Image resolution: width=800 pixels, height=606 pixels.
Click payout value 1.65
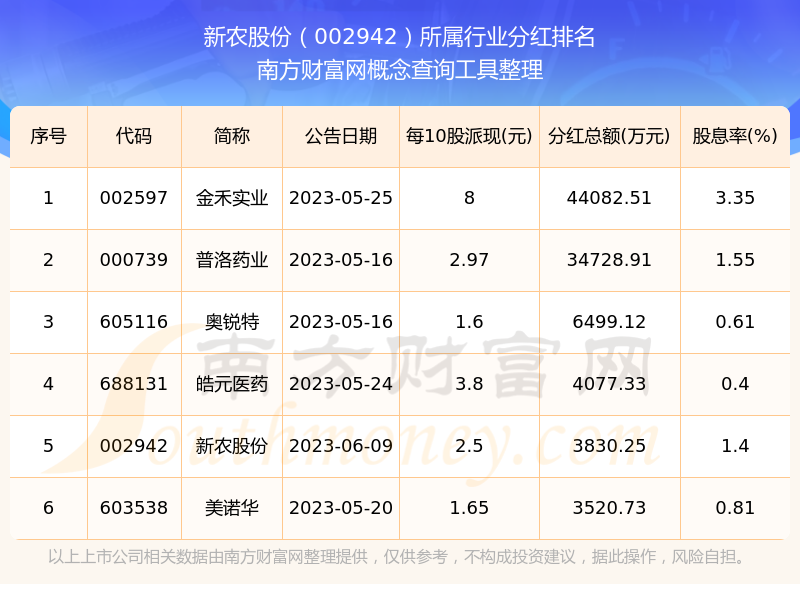click(469, 508)
